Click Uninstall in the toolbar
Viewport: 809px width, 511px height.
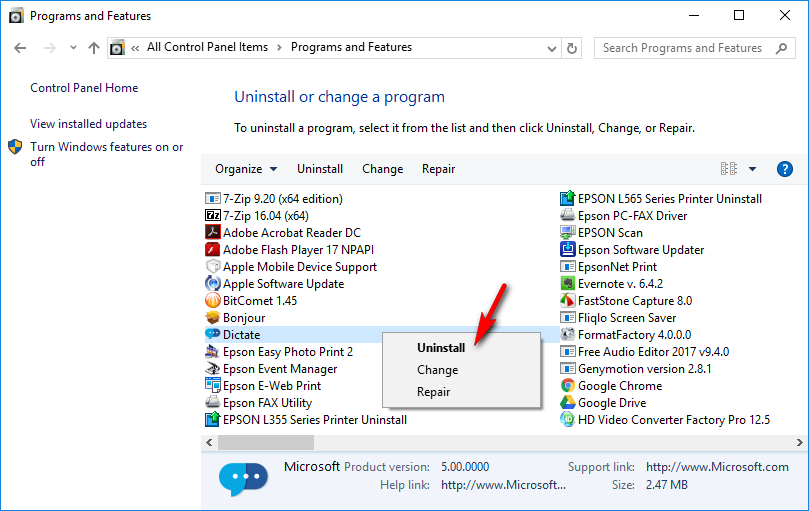coord(320,169)
